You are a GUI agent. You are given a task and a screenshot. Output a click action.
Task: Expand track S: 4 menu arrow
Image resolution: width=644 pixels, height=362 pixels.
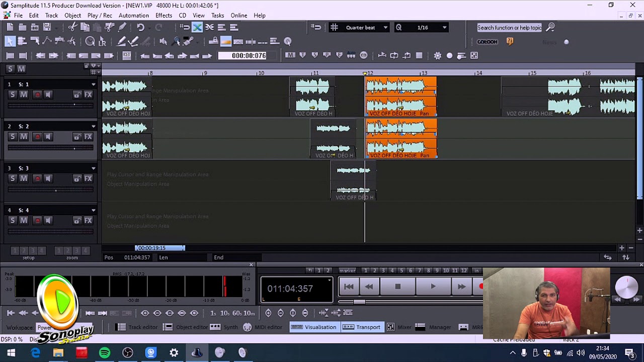(94, 211)
